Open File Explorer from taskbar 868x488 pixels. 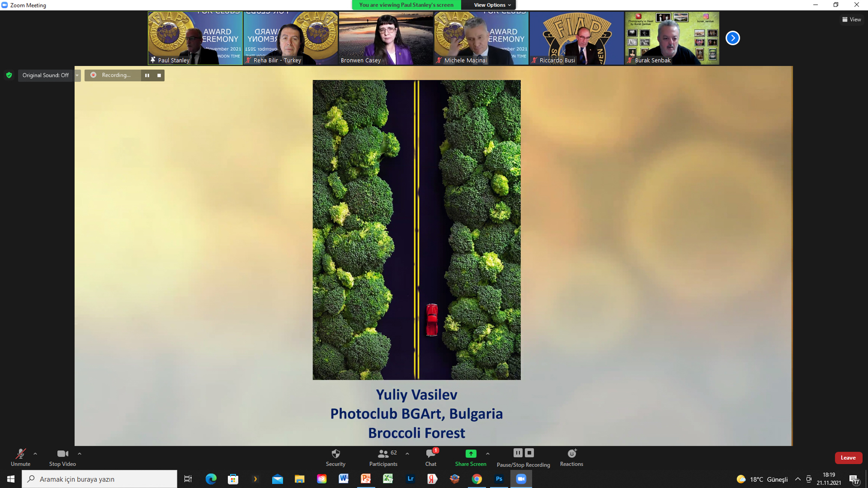[x=299, y=479]
